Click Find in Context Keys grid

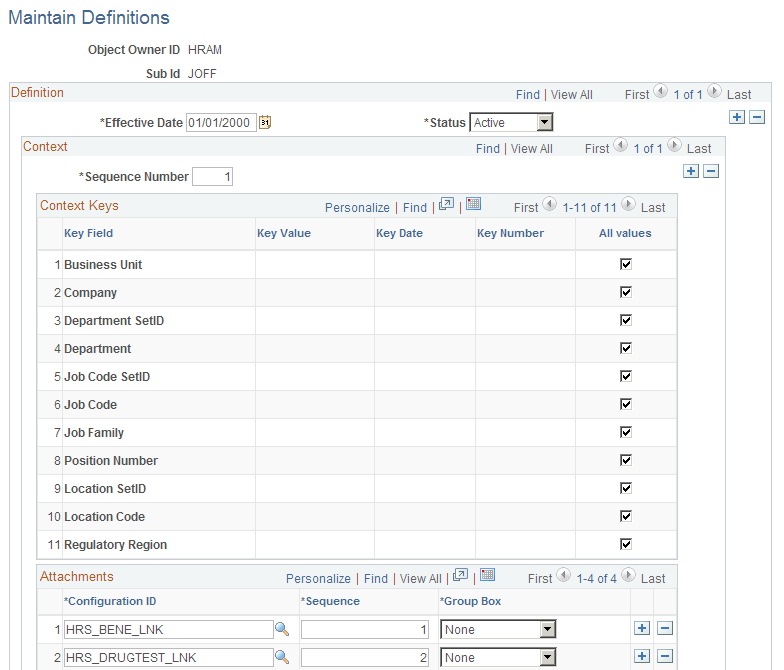point(415,208)
